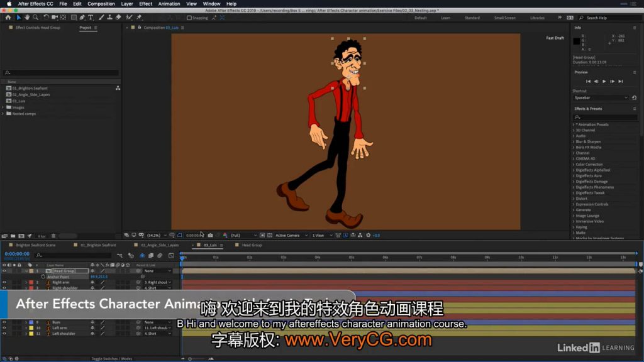Click Toggle Switches / Modes button
This screenshot has height=362, width=644.
[112, 359]
